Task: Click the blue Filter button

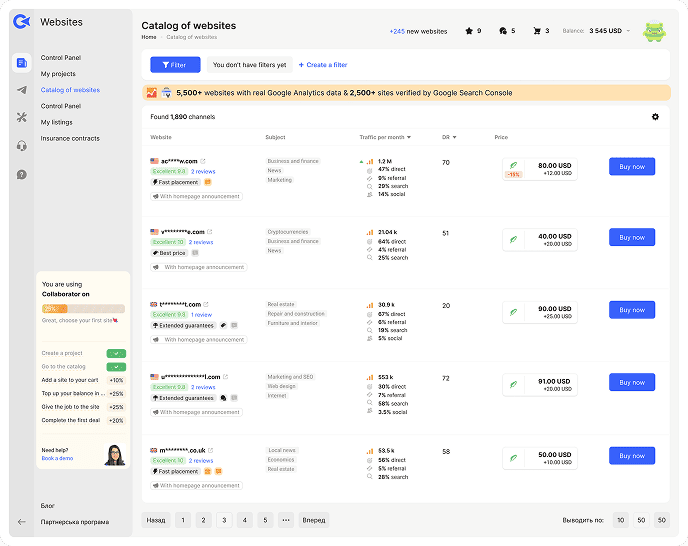Action: pyautogui.click(x=175, y=65)
